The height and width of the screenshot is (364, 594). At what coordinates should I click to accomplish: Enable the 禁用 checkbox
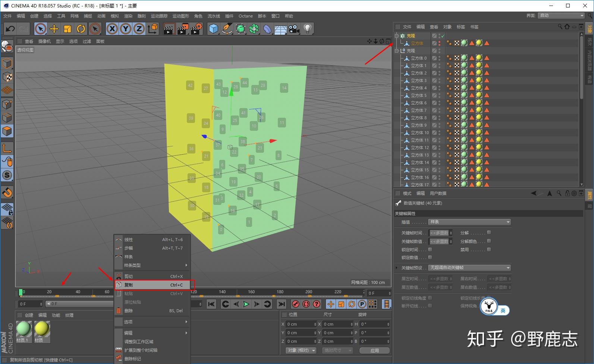[489, 250]
